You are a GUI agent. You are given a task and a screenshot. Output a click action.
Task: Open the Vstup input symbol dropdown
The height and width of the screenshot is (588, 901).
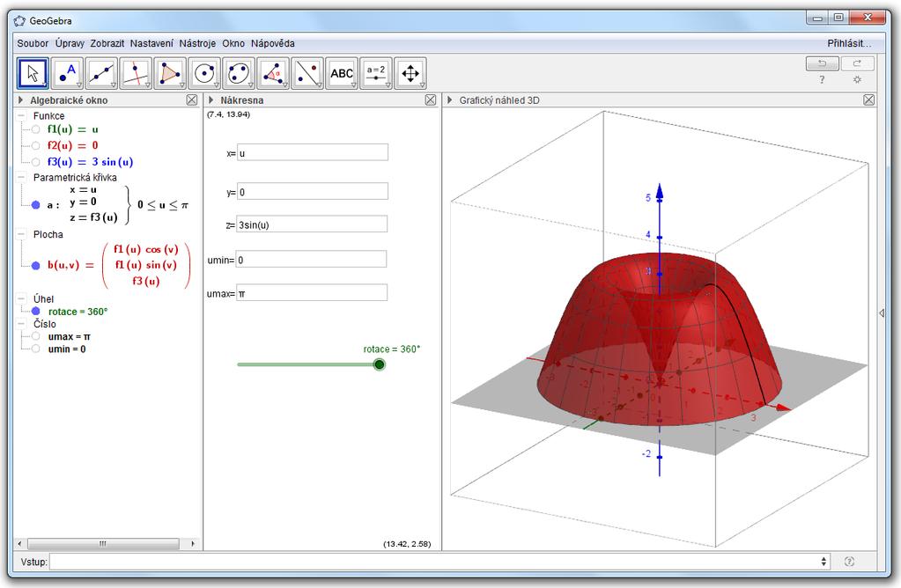(824, 562)
